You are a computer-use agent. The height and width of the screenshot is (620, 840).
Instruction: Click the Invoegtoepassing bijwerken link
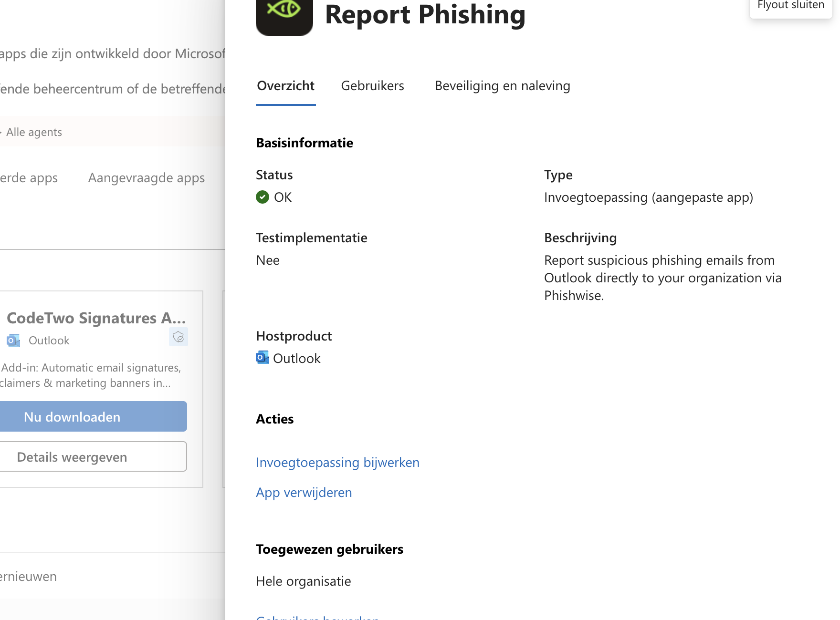[338, 463]
